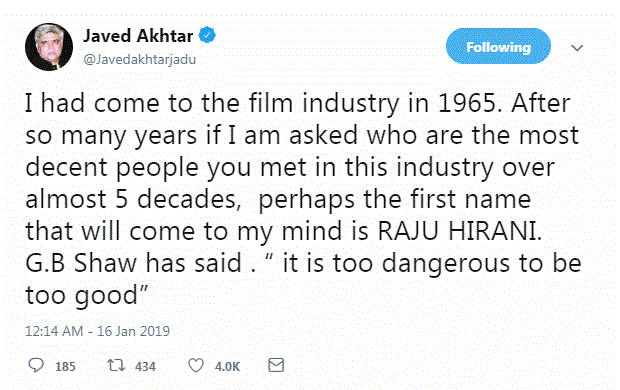
Task: Share via the envelope message icon
Action: point(276,365)
